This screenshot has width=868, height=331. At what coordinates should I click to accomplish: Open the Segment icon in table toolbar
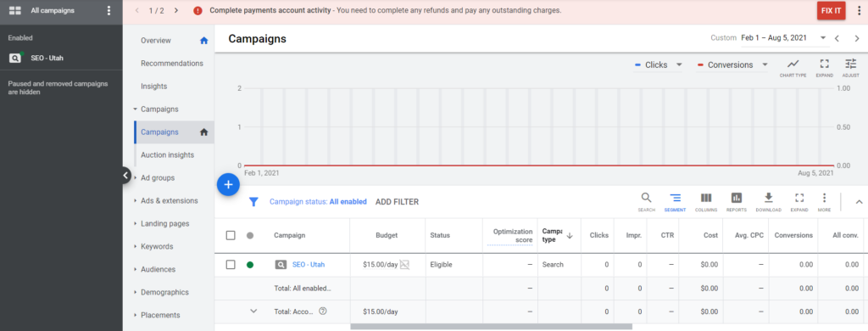(x=676, y=202)
